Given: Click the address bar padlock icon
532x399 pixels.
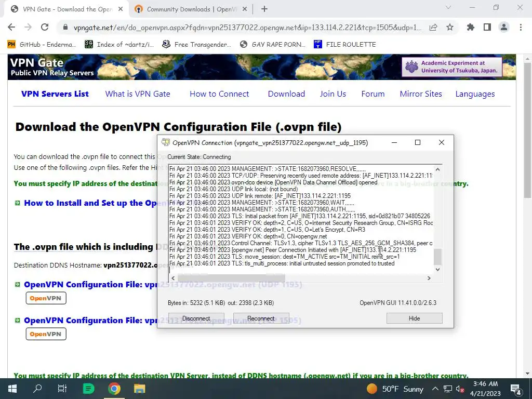Looking at the screenshot, I should point(65,28).
